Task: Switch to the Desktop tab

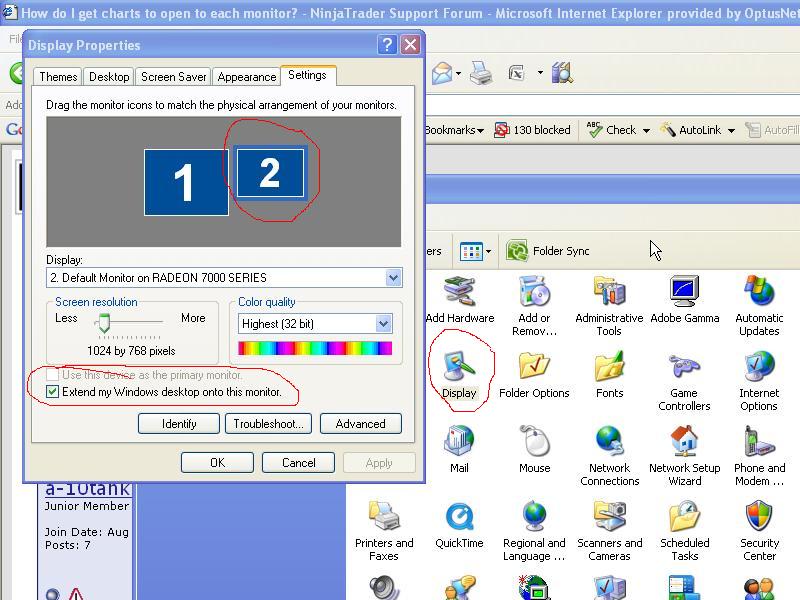Action: coord(109,77)
